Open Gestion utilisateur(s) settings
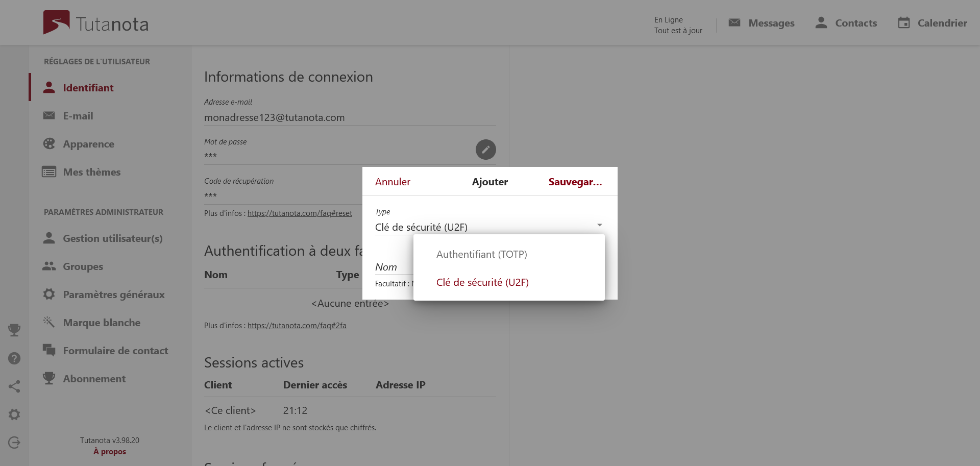980x466 pixels. (112, 238)
